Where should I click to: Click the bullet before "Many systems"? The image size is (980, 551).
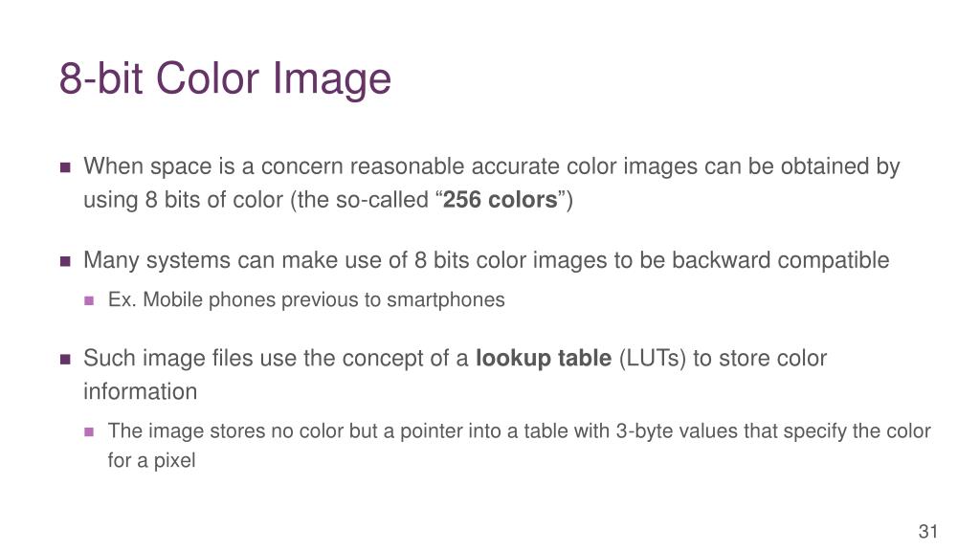point(66,261)
